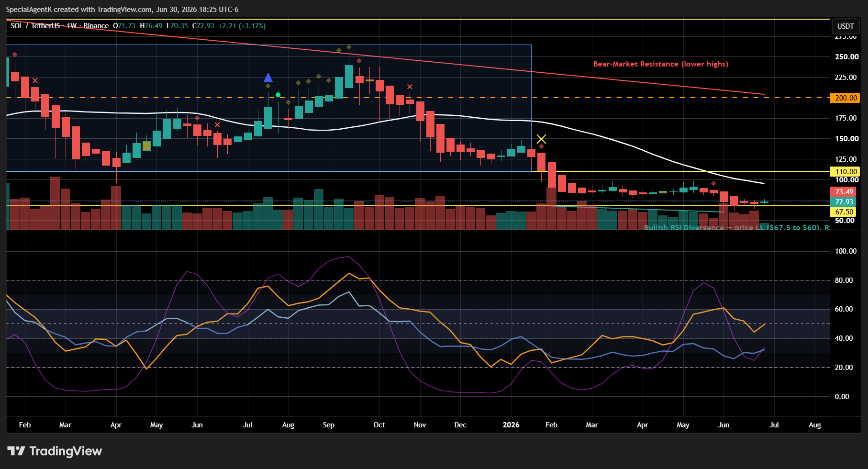Screen dimensions: 868x469
Task: Click the 20.00 RSI axis value
Action: point(844,368)
